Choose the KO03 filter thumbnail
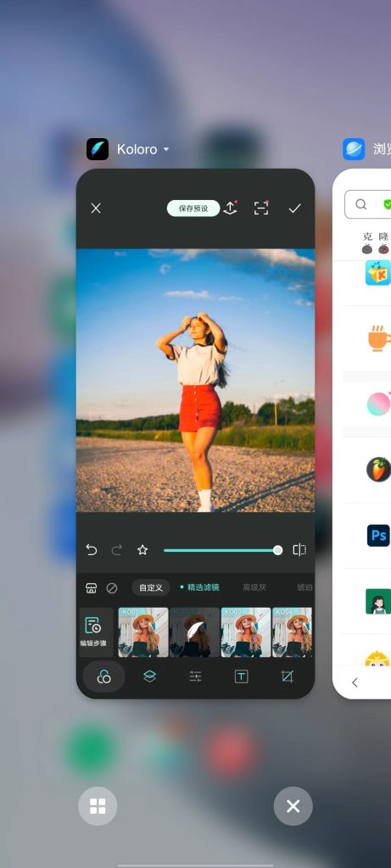391x868 pixels. (x=246, y=632)
